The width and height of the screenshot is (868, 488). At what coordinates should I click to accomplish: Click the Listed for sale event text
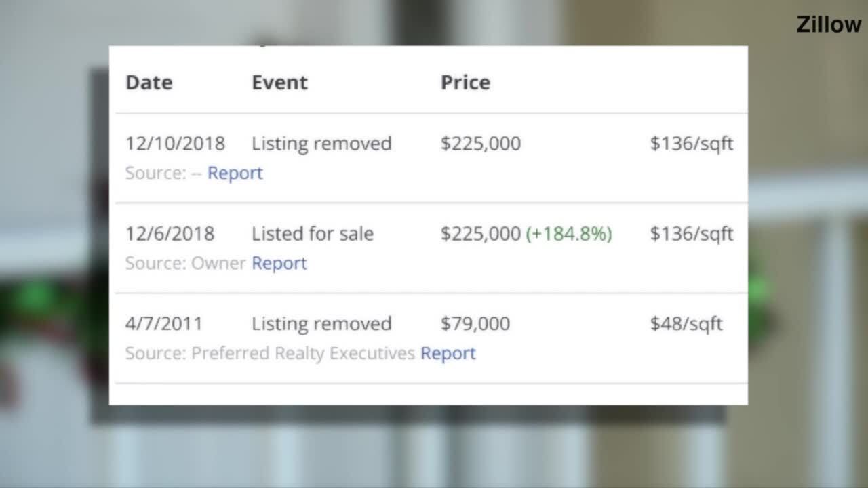[x=312, y=233]
